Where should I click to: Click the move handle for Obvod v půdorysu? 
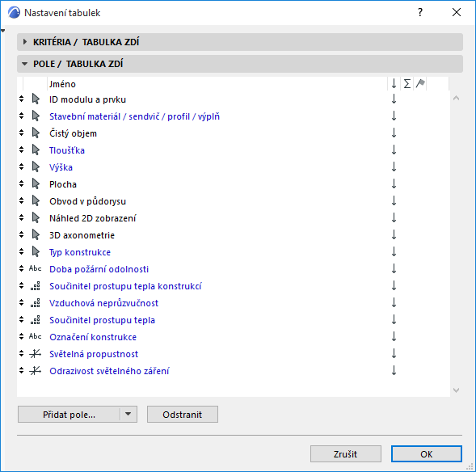coord(21,200)
